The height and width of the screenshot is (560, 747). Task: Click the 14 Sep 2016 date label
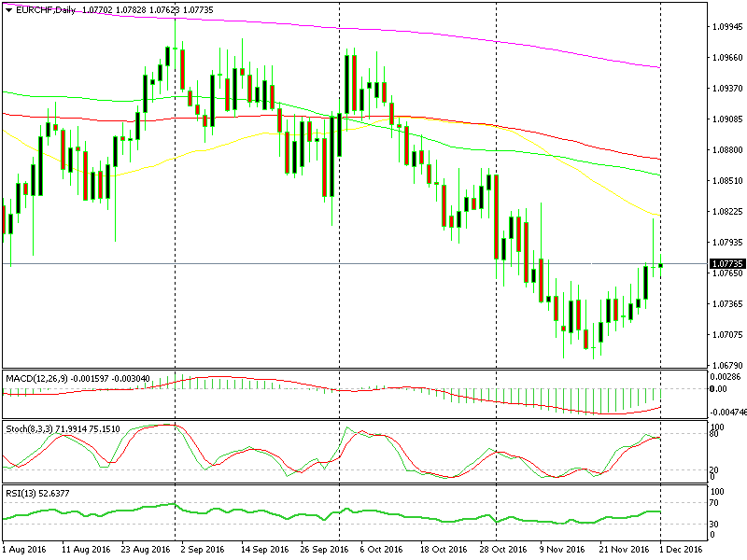pos(264,550)
